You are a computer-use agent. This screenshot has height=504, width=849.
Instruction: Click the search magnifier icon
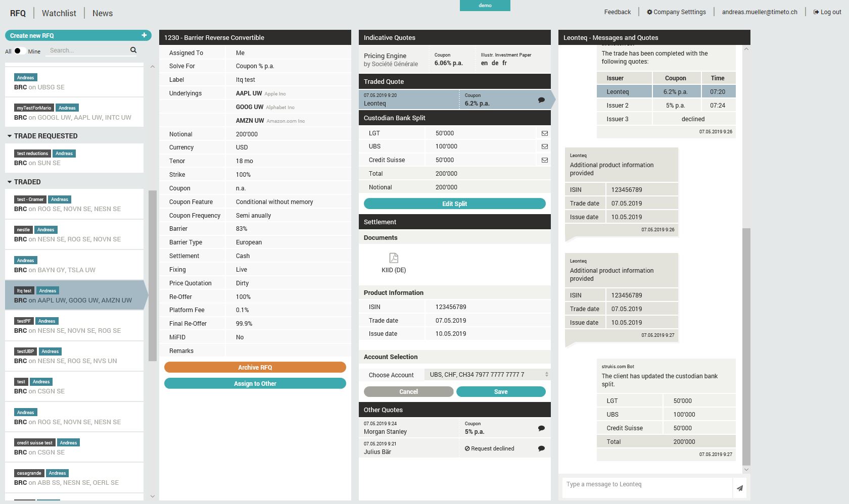133,50
